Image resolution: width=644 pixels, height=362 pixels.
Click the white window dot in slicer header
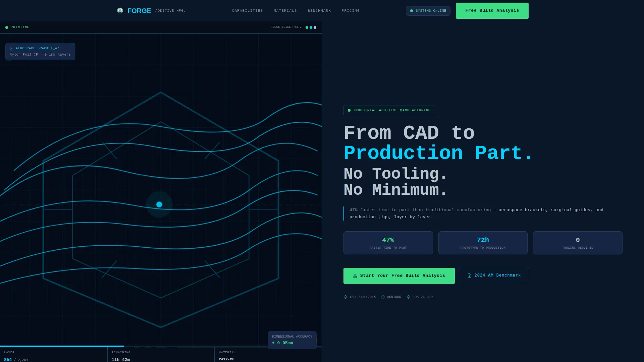(x=315, y=27)
